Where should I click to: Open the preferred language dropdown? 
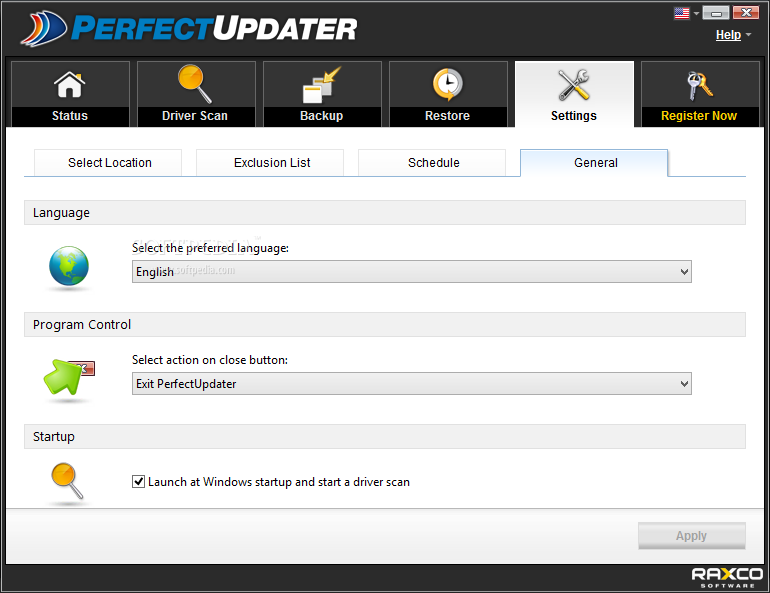[412, 271]
